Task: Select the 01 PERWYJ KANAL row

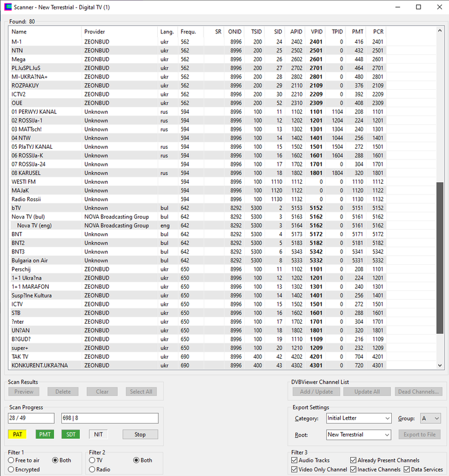Action: click(198, 112)
